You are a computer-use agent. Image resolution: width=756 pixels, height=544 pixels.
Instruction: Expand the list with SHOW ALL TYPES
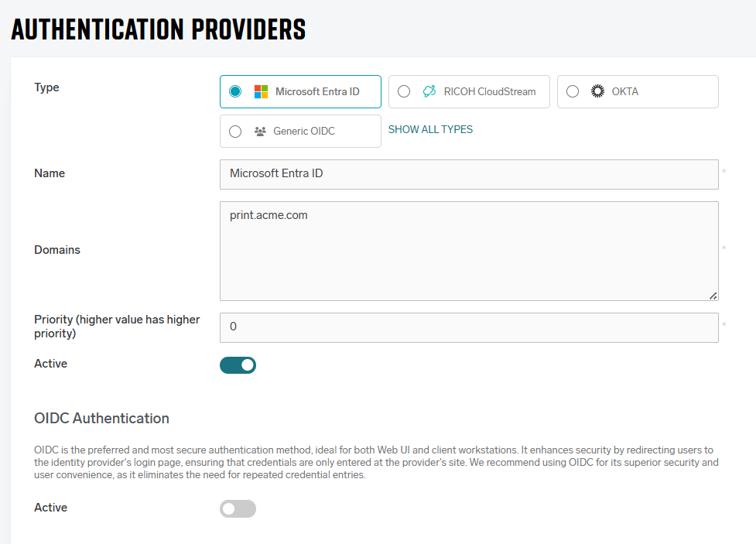pyautogui.click(x=430, y=129)
